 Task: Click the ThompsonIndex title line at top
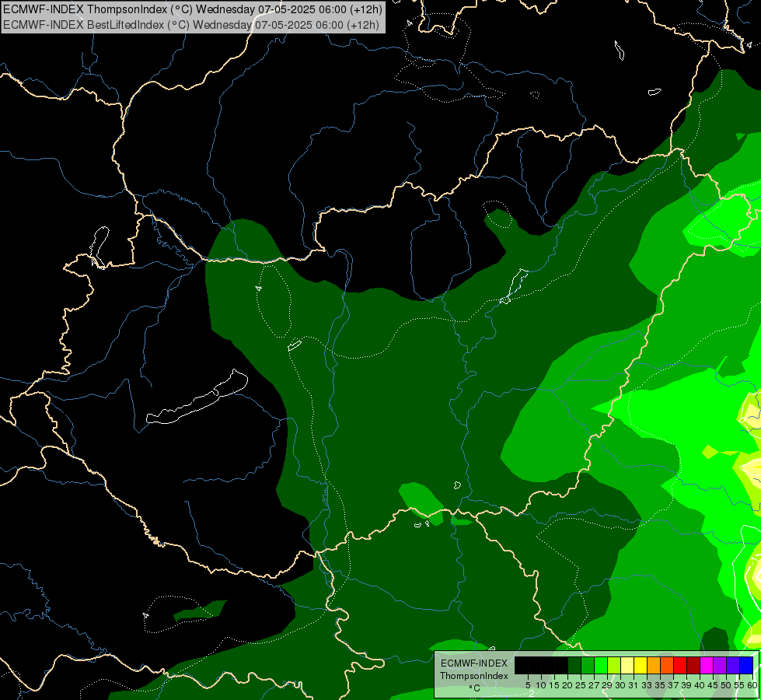click(193, 9)
